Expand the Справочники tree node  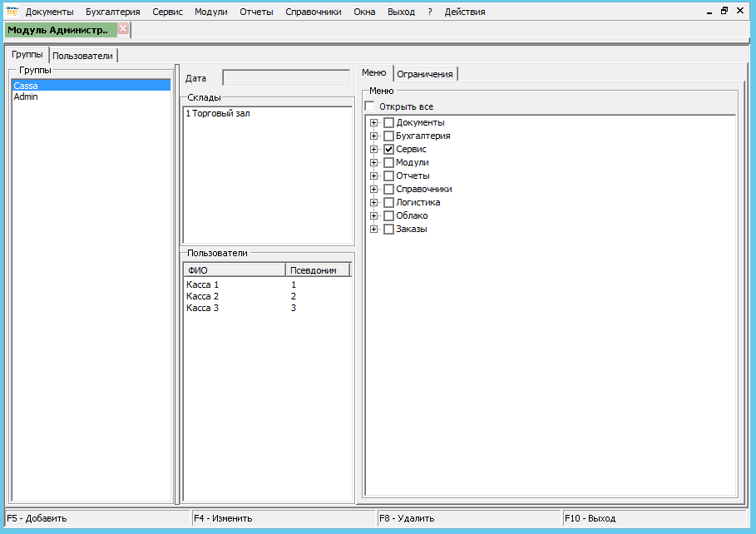(374, 189)
